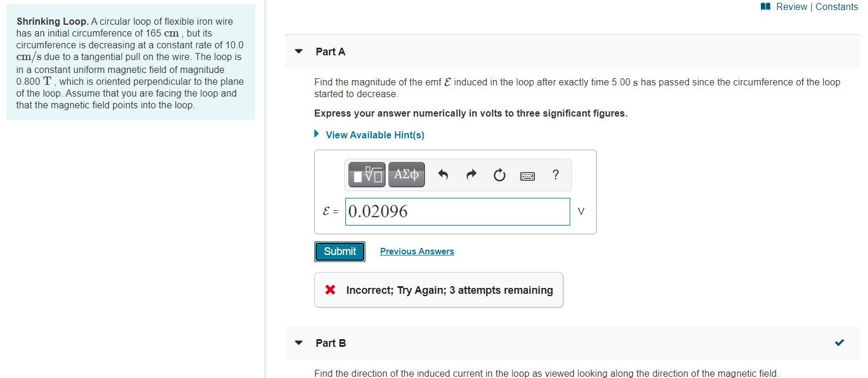This screenshot has height=378, width=868.
Task: Click the bookmark icon next to Review
Action: click(x=765, y=6)
